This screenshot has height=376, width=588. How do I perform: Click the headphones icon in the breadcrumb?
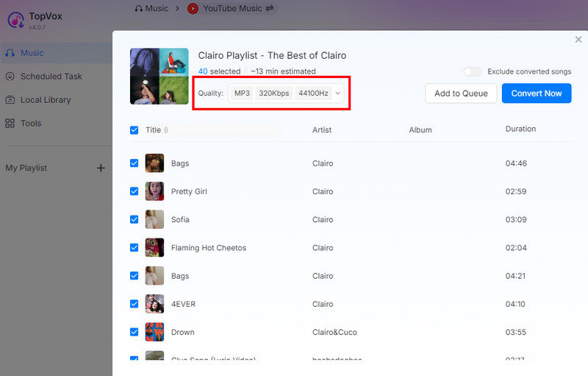click(x=139, y=9)
